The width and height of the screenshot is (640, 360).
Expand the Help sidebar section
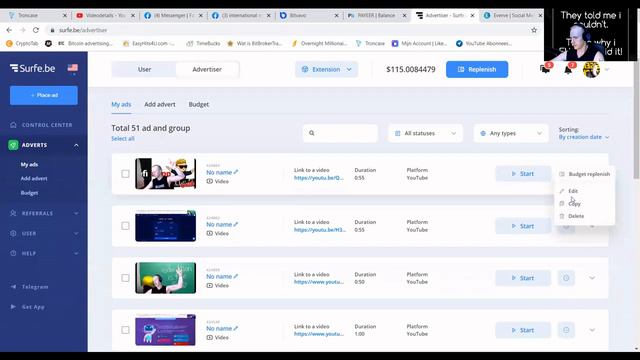76,253
